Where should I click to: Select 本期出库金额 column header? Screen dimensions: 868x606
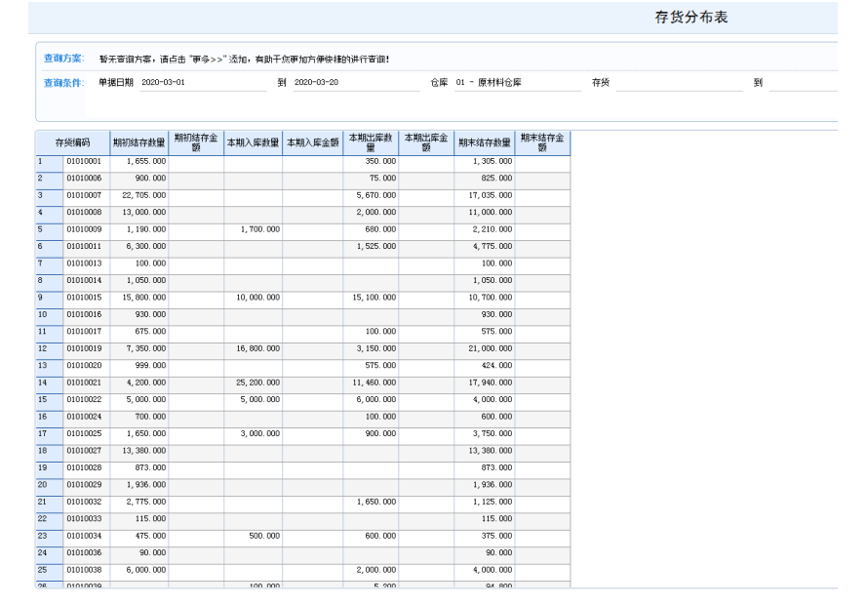coord(426,142)
